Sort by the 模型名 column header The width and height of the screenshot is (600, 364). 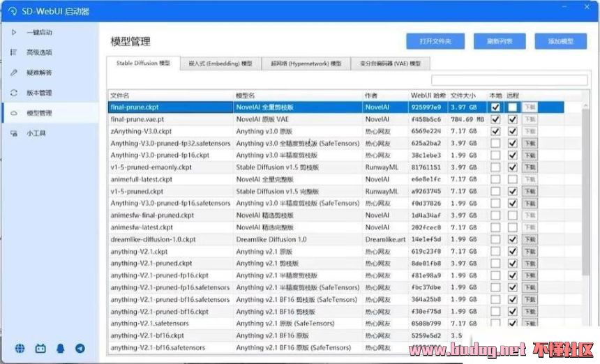coord(298,96)
